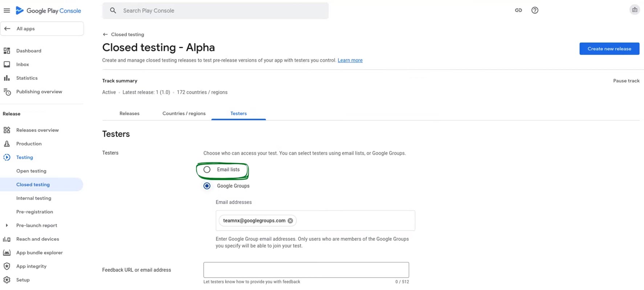
Task: Open Open testing page
Action: click(31, 171)
